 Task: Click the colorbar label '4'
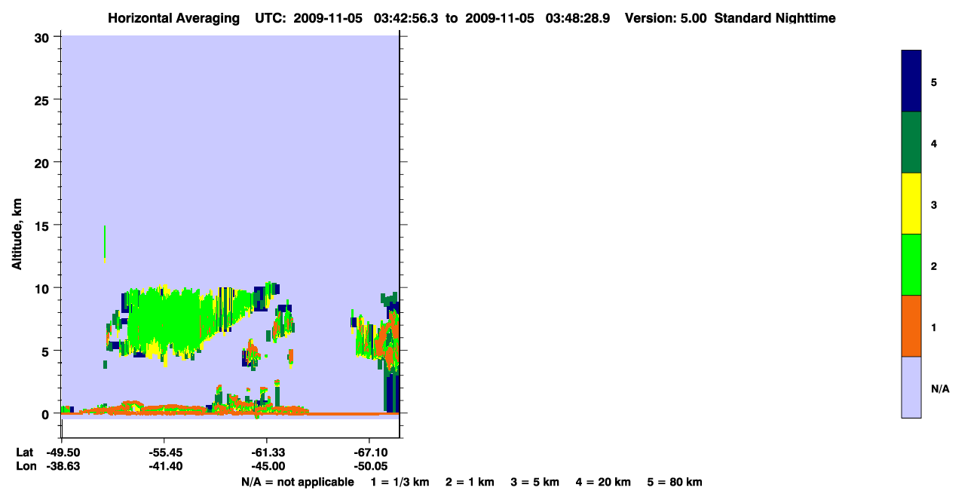point(934,143)
